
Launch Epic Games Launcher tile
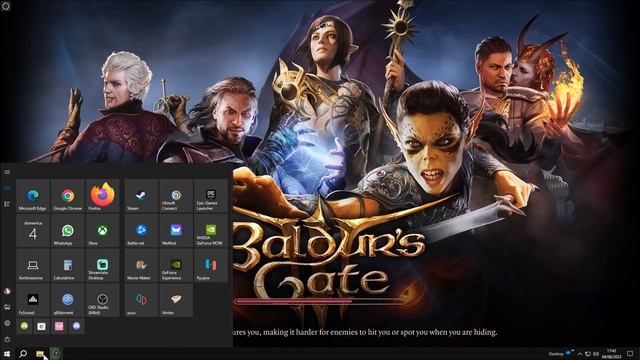(x=211, y=196)
